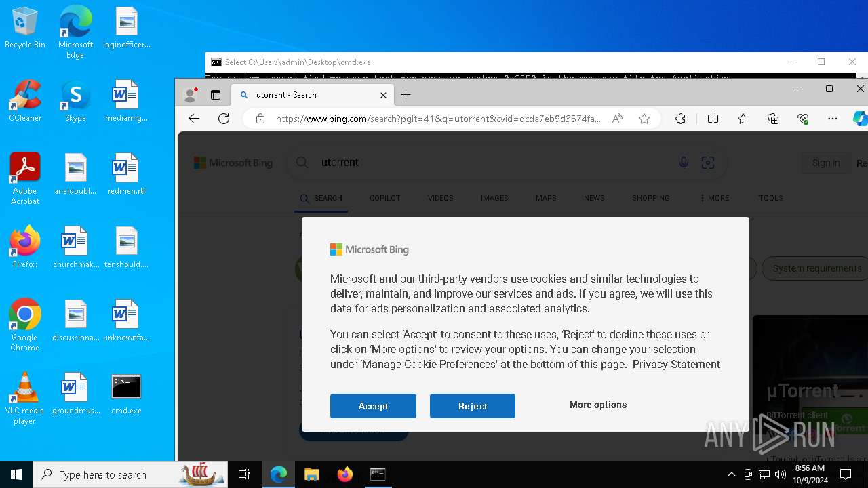The image size is (868, 488).
Task: Click the Microsoft Bing logo on page
Action: tap(233, 163)
